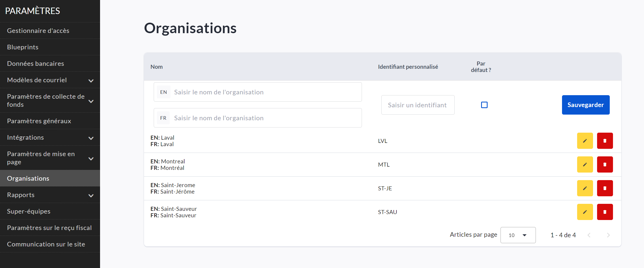Image resolution: width=644 pixels, height=268 pixels.
Task: Expand the Rapports menu section
Action: pyautogui.click(x=91, y=195)
